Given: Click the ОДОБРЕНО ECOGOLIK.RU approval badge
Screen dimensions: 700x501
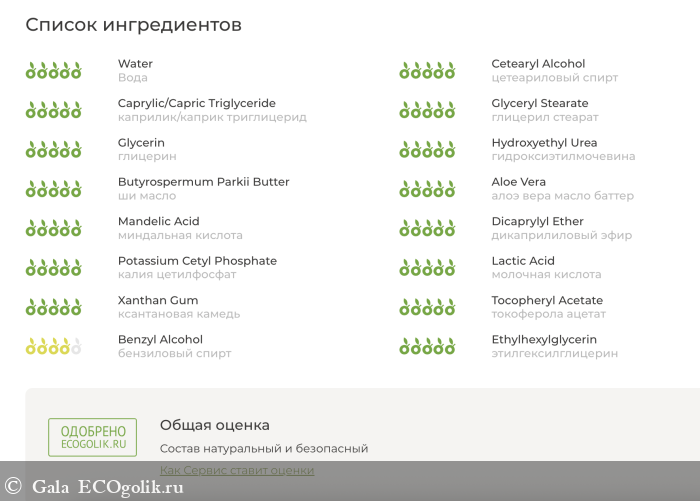Looking at the screenshot, I should pos(93,438).
